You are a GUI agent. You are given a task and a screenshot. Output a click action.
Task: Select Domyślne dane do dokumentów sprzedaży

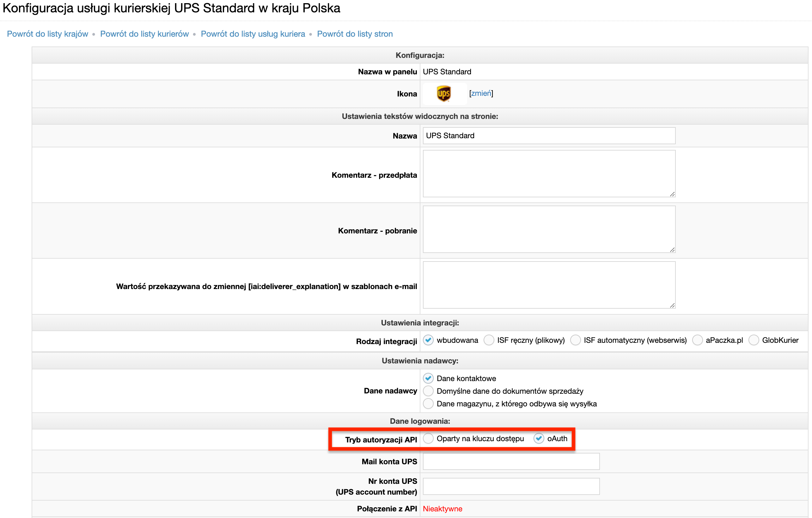428,391
